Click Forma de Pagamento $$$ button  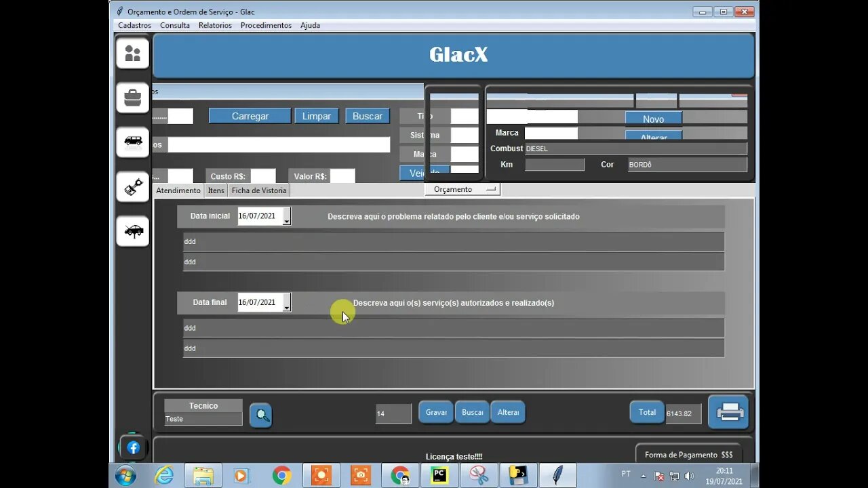click(688, 455)
